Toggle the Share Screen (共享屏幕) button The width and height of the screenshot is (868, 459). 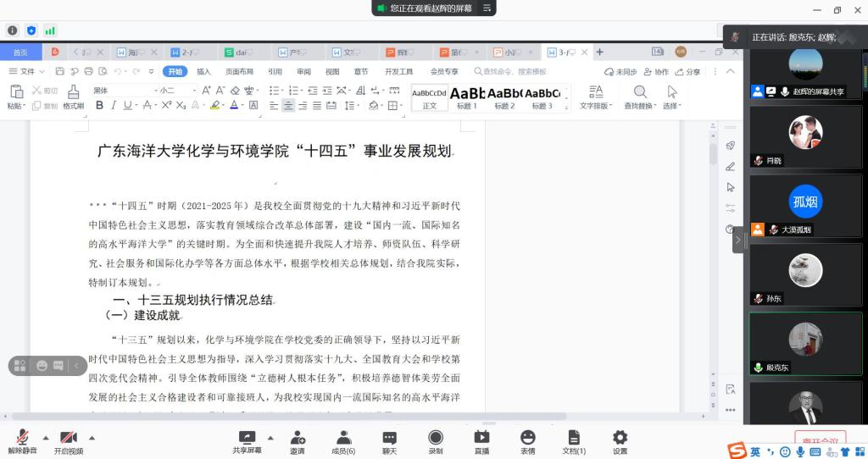[247, 442]
